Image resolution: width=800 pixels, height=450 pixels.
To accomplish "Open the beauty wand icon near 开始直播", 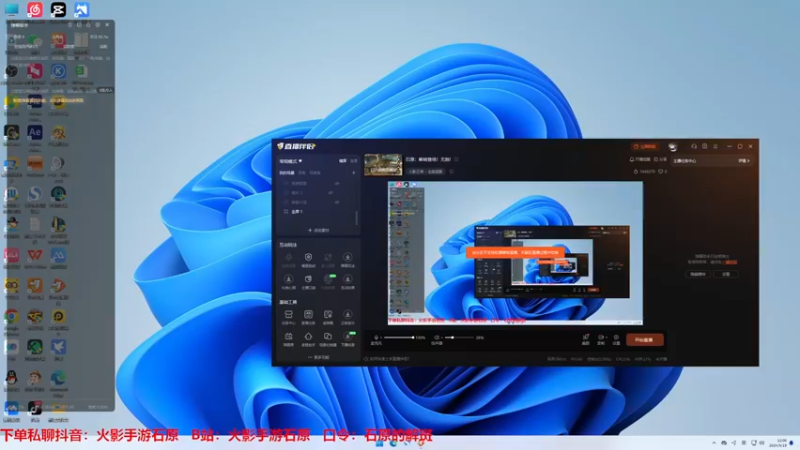I will click(x=586, y=339).
